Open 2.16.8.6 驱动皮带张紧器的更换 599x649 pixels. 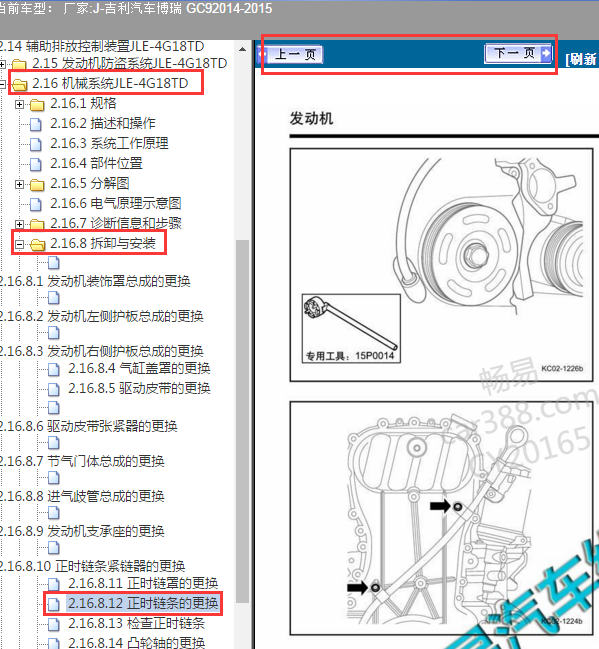(x=89, y=426)
